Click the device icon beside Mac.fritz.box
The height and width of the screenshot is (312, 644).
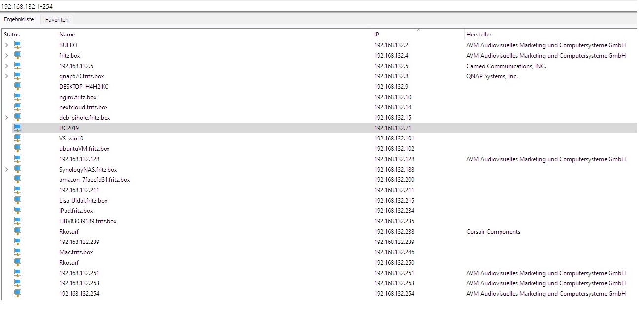tap(18, 252)
